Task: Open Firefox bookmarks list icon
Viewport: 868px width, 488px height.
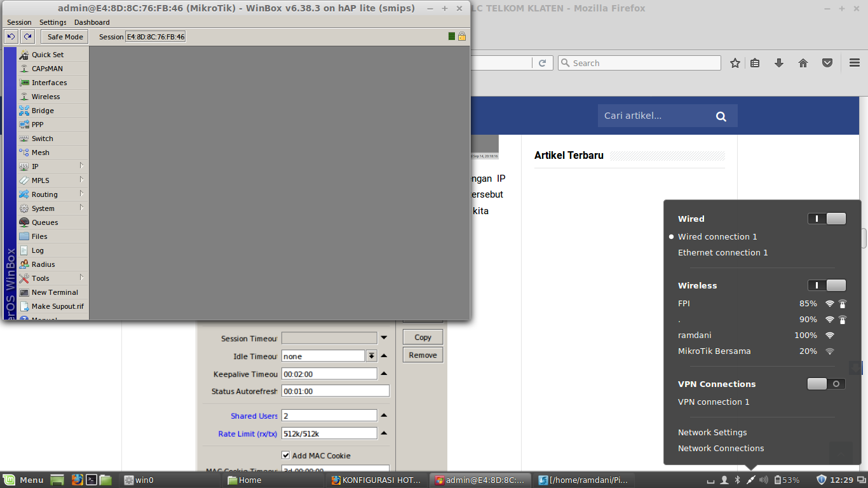Action: coord(755,63)
